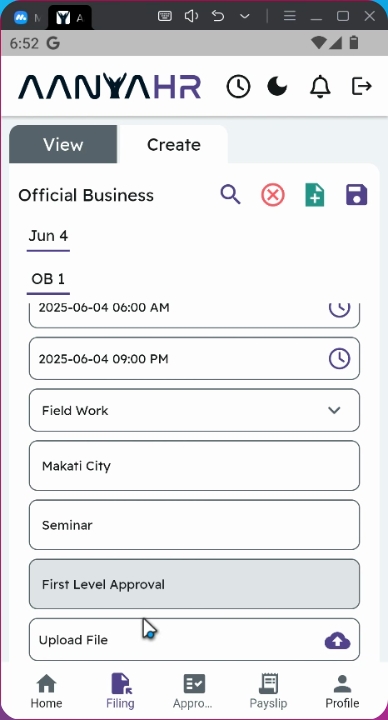The image size is (388, 720).
Task: Open notifications bell
Action: coord(320,86)
